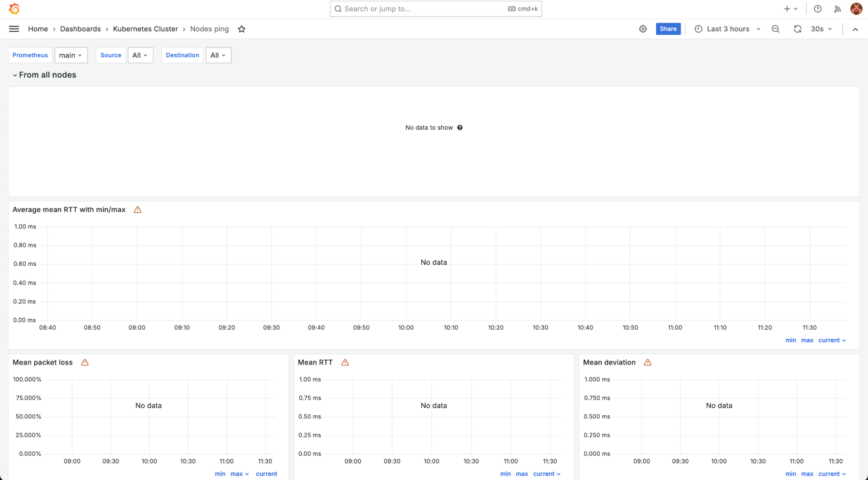Open the Source All dropdown
Viewport: 868px width, 480px height.
pyautogui.click(x=140, y=55)
